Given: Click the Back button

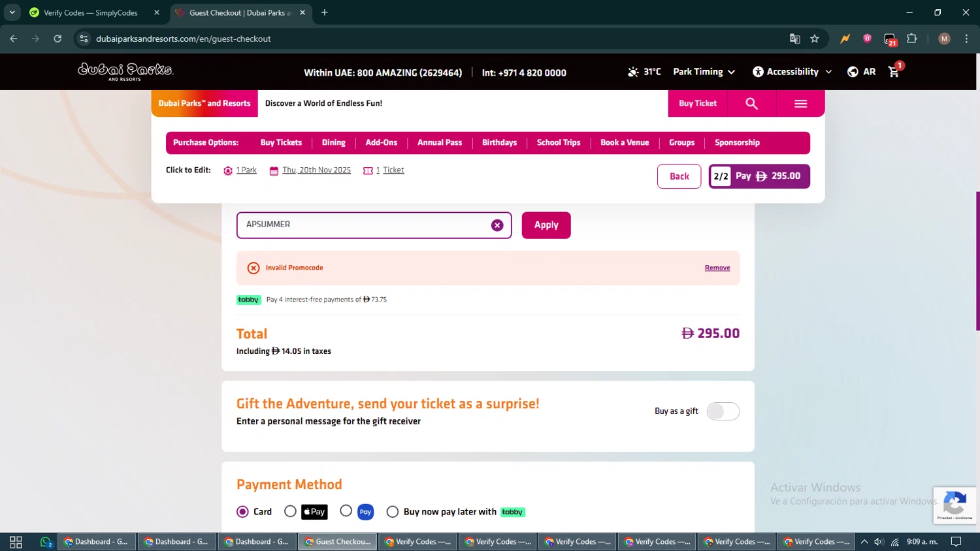Looking at the screenshot, I should (x=679, y=176).
